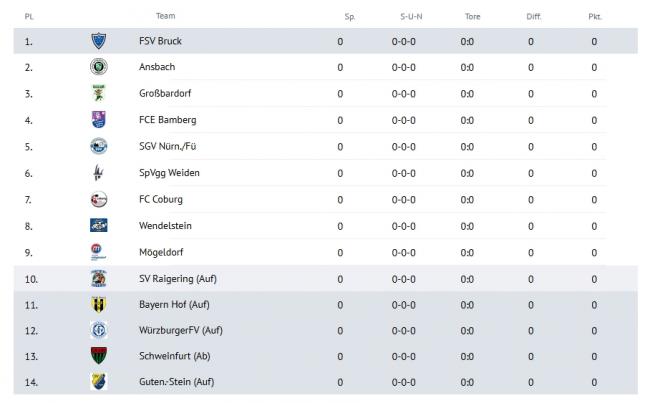Open the FC Coburg crest
The image size is (650, 403).
pos(99,199)
